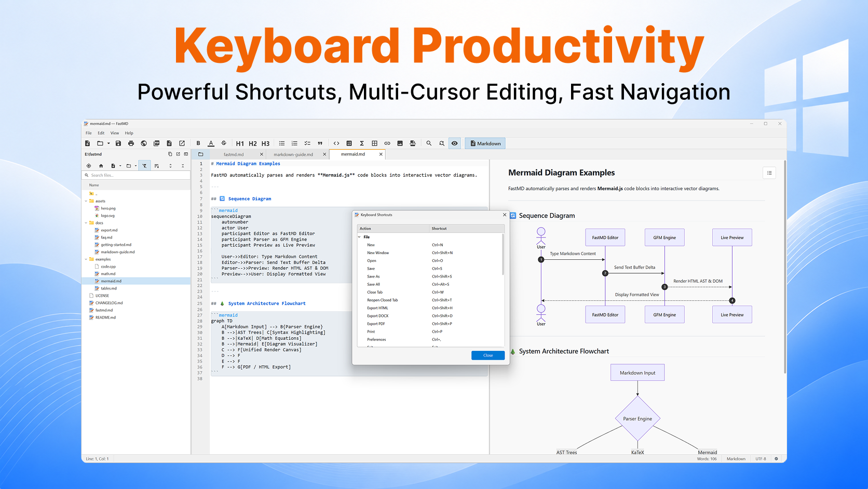This screenshot has width=868, height=489.
Task: Insert Heading 2 with H2 button
Action: tap(253, 143)
